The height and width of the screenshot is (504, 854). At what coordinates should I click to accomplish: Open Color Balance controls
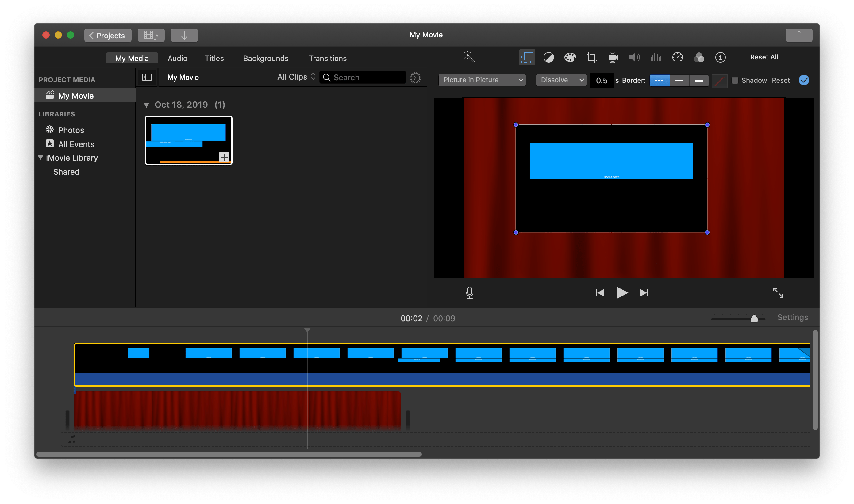point(548,57)
